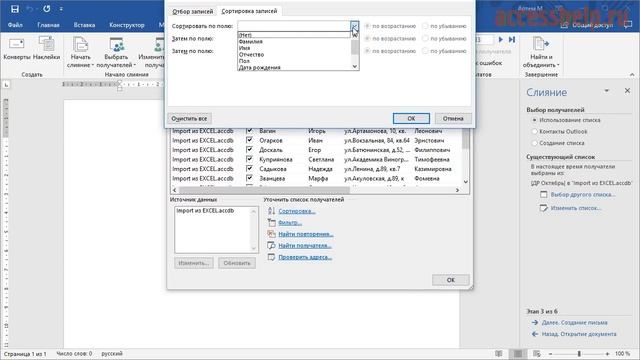640x360 pixels.
Task: Click the Redo circular arrow icon
Action: click(x=47, y=9)
